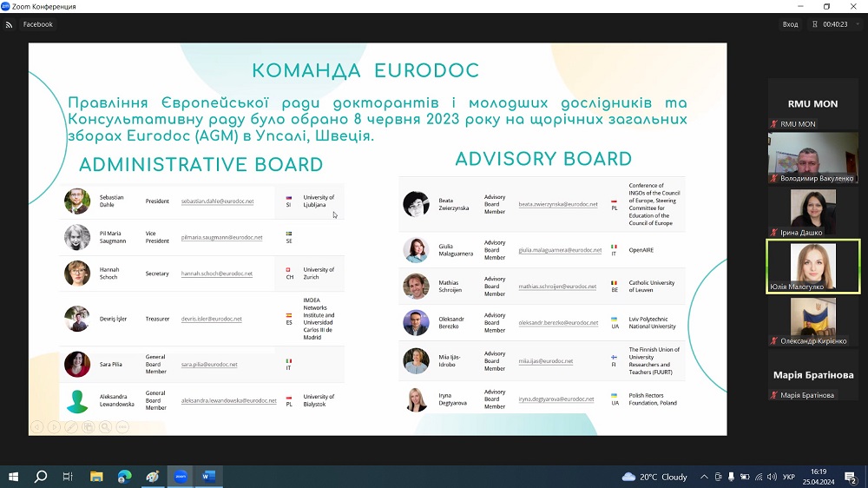The height and width of the screenshot is (488, 868).
Task: Toggle the system volume icon in tray
Action: [x=771, y=477]
